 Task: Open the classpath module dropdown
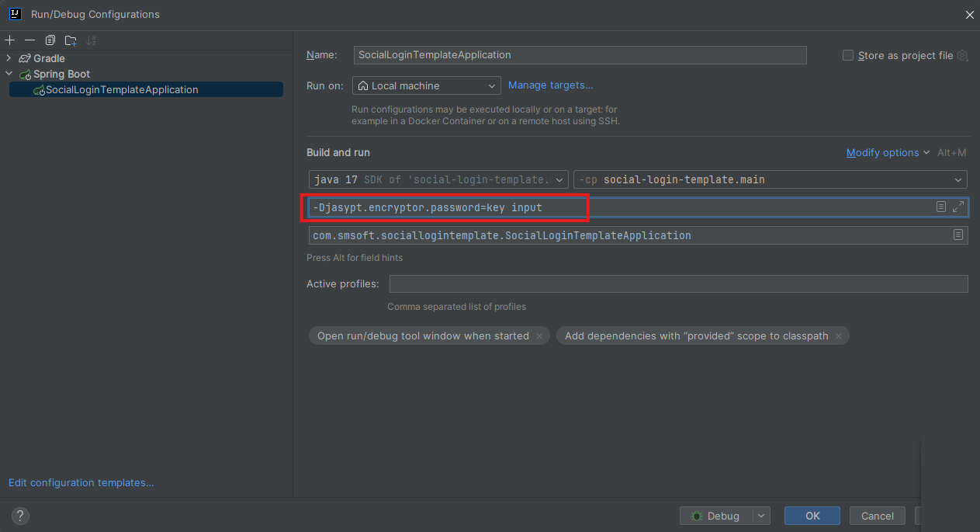point(770,179)
